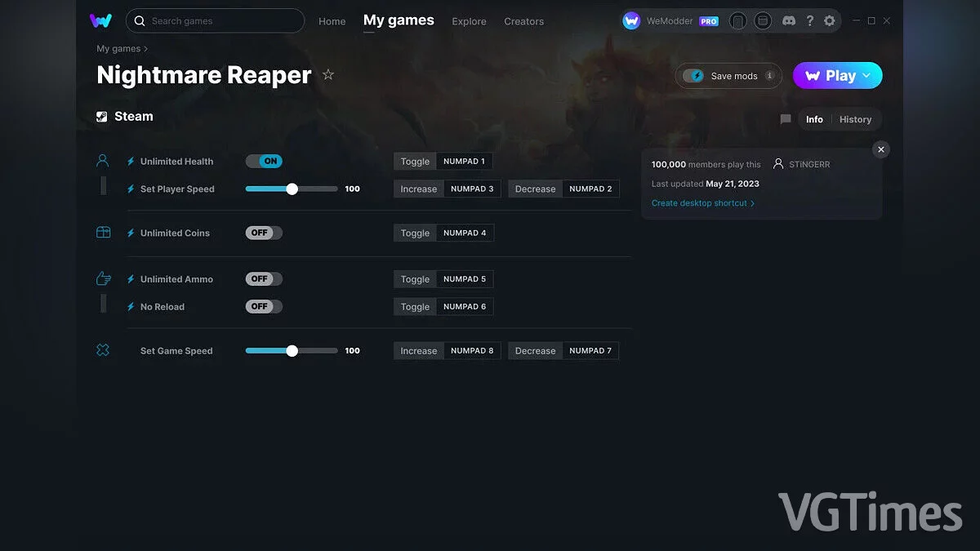Click the WeMod logo icon
This screenshot has width=980, height=551.
click(101, 20)
